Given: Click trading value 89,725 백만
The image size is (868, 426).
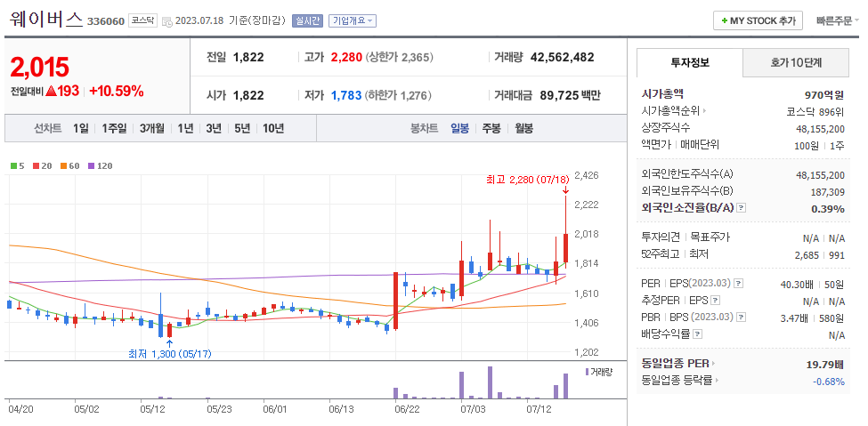Looking at the screenshot, I should [568, 95].
